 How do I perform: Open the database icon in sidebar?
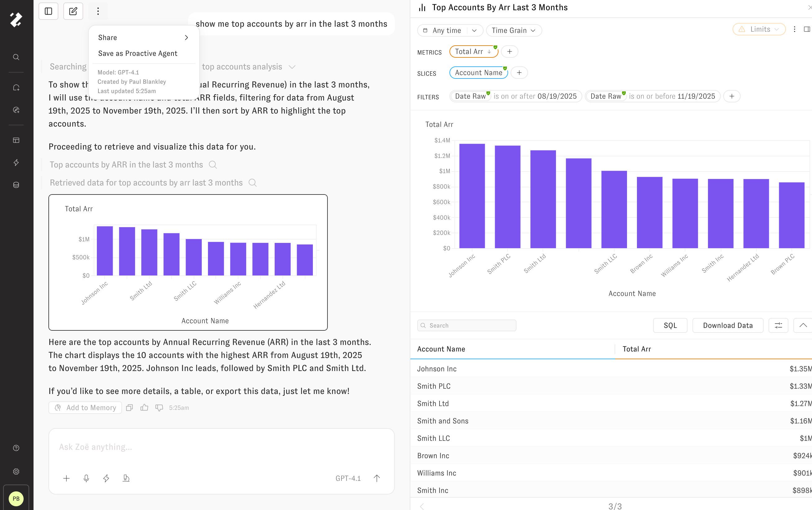[x=16, y=185]
